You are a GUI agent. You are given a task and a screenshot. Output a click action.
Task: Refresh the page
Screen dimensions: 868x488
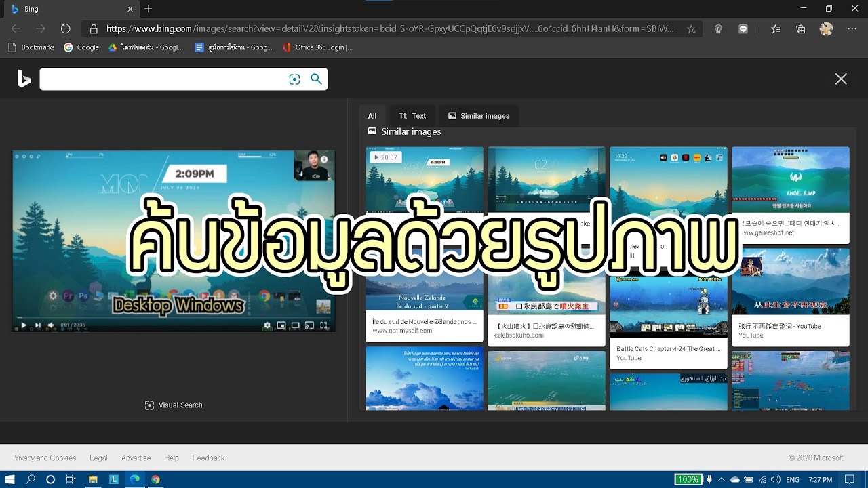(x=65, y=29)
